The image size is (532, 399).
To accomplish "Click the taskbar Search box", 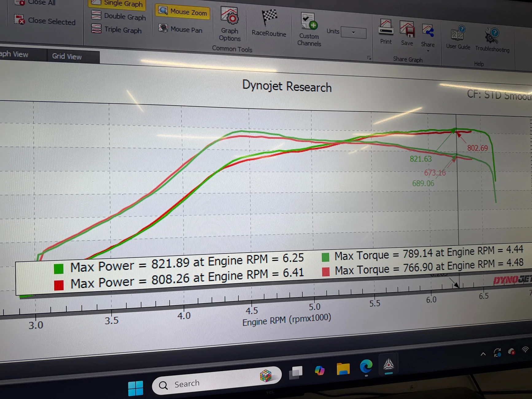I will pyautogui.click(x=217, y=381).
